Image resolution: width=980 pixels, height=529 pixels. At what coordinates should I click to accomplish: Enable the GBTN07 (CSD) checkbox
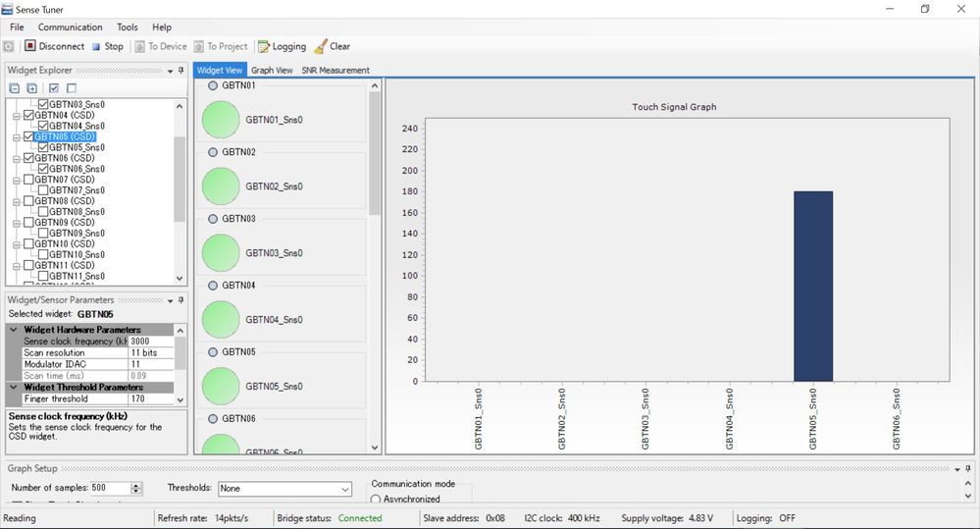tap(28, 180)
